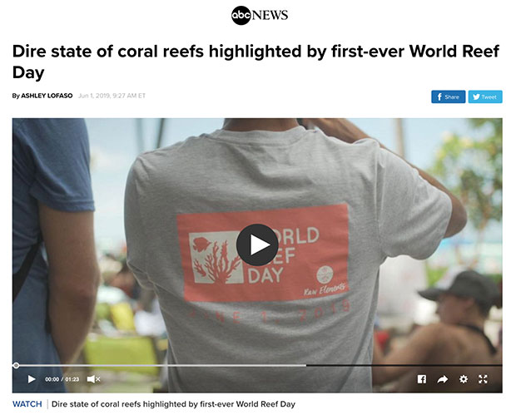This screenshot has height=420, width=516.
Task: Click the article headline text
Action: tap(256, 62)
